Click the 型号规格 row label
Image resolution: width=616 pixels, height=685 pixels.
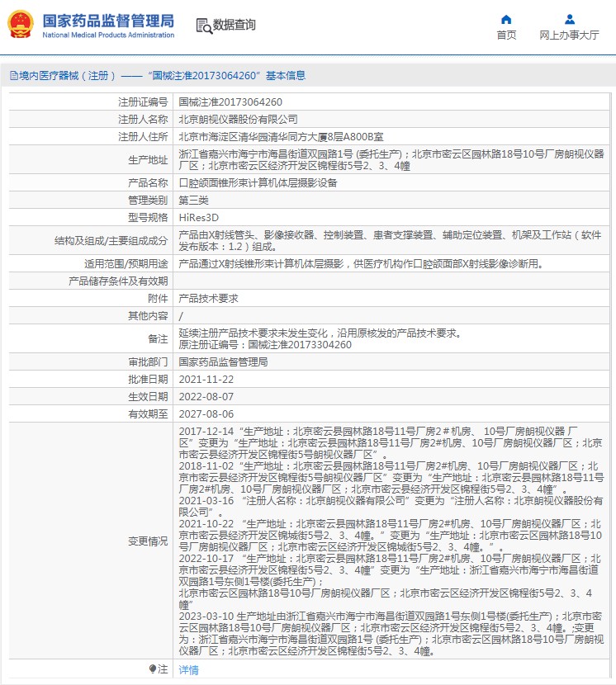pyautogui.click(x=148, y=218)
